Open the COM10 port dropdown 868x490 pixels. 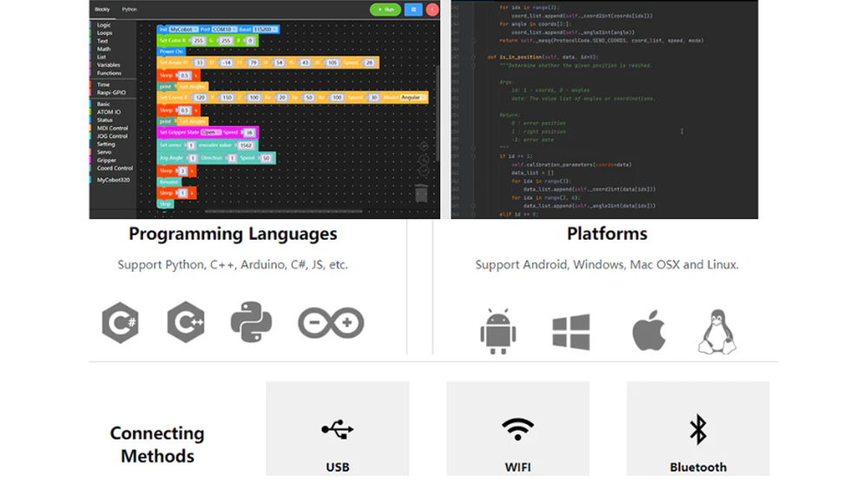coord(224,30)
